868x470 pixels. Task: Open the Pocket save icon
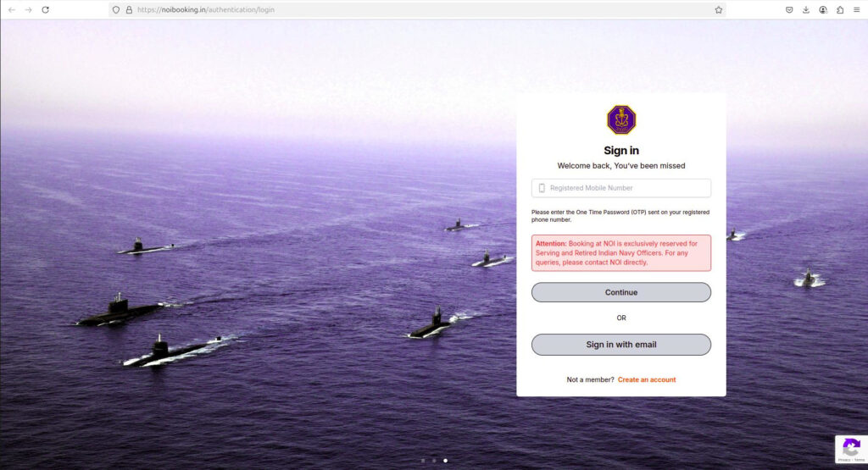[x=789, y=9]
